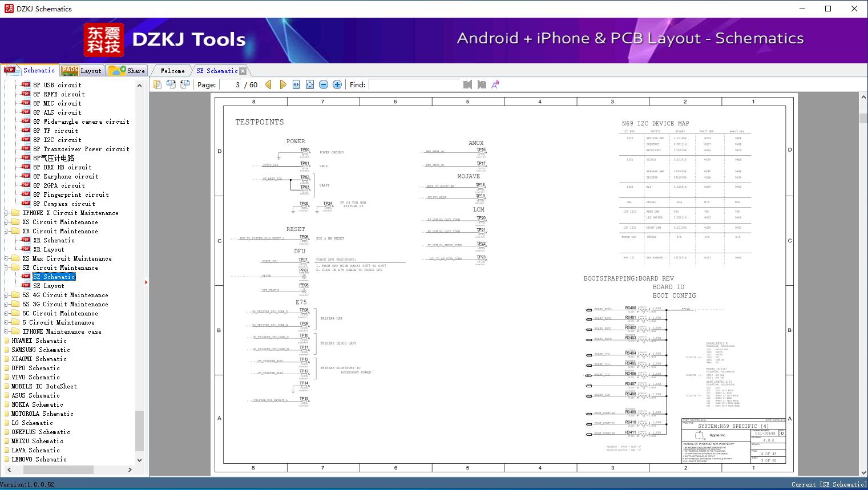Click the document viewer vertical scrollbar thumb

point(863,118)
